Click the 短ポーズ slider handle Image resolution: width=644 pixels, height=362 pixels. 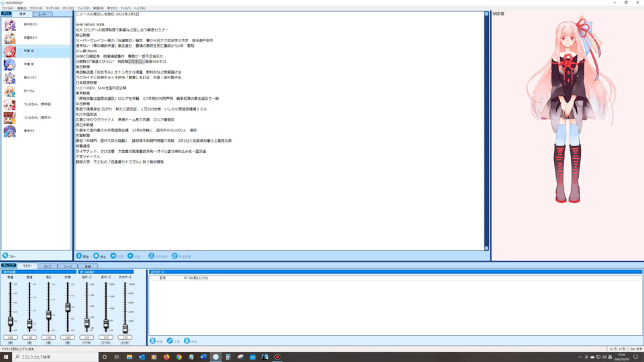pyautogui.click(x=87, y=322)
